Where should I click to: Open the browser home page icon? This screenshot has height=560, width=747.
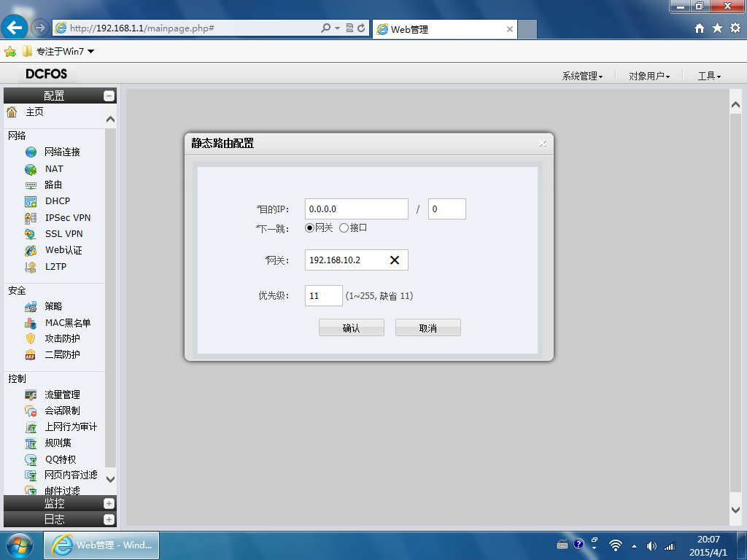[700, 28]
